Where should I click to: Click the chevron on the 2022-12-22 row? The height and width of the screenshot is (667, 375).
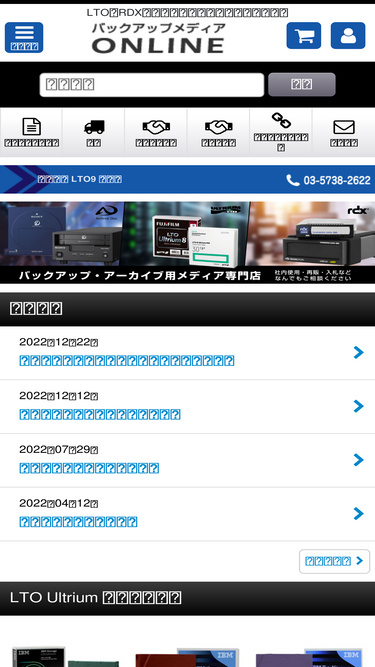359,352
